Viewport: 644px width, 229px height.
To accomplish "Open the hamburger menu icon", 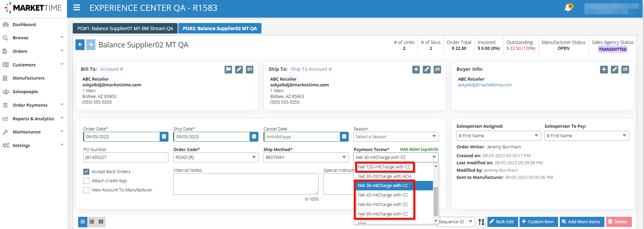I will [77, 7].
